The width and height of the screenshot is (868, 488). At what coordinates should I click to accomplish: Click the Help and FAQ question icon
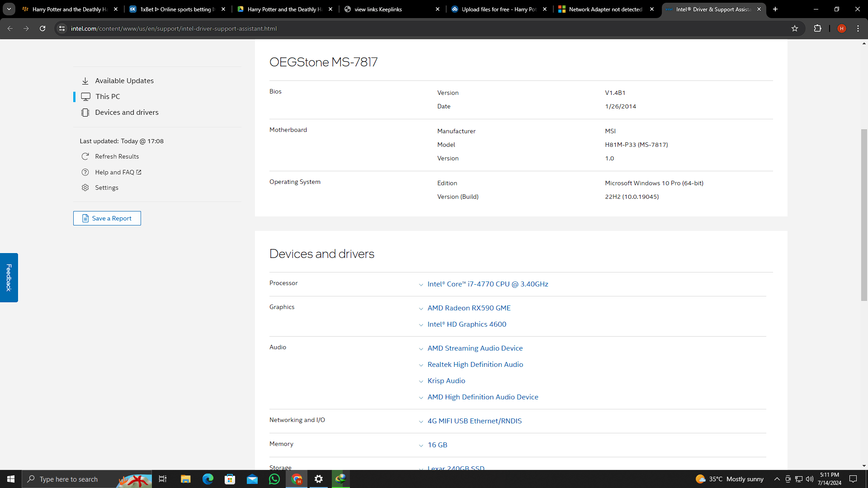point(85,172)
